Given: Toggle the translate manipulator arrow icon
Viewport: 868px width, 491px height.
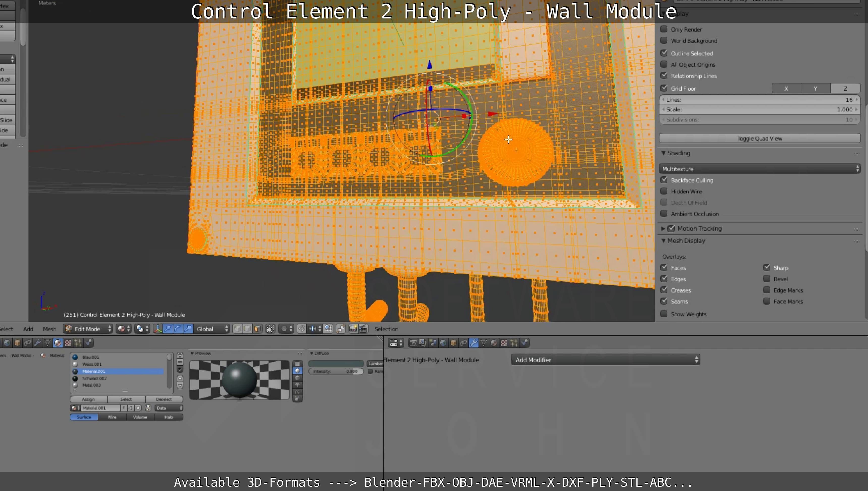Looking at the screenshot, I should [x=168, y=329].
